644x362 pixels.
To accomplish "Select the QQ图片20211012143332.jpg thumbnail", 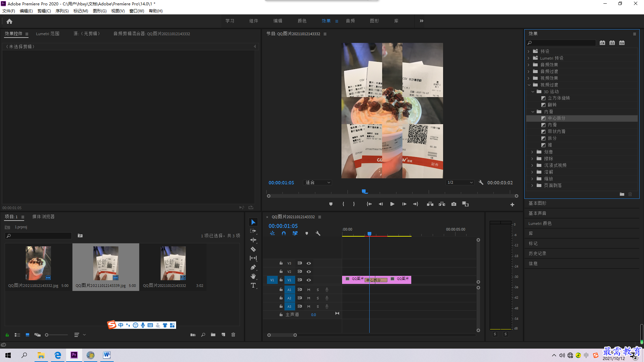I will (x=38, y=263).
